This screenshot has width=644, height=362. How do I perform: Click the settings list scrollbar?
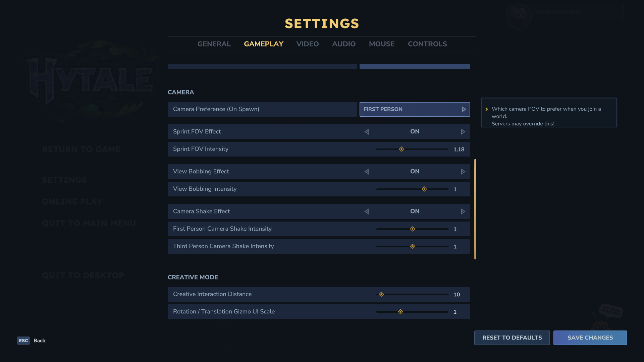tap(475, 209)
